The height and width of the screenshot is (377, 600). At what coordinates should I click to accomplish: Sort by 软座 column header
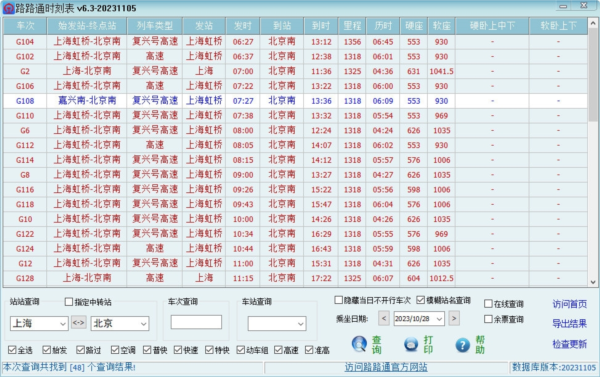click(x=442, y=26)
